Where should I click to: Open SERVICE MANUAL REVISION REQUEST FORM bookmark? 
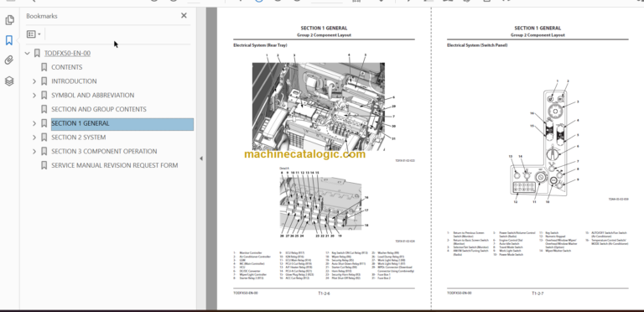115,165
